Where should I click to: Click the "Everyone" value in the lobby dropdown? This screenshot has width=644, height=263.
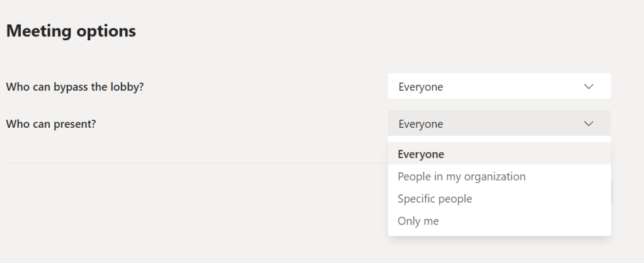[x=421, y=87]
